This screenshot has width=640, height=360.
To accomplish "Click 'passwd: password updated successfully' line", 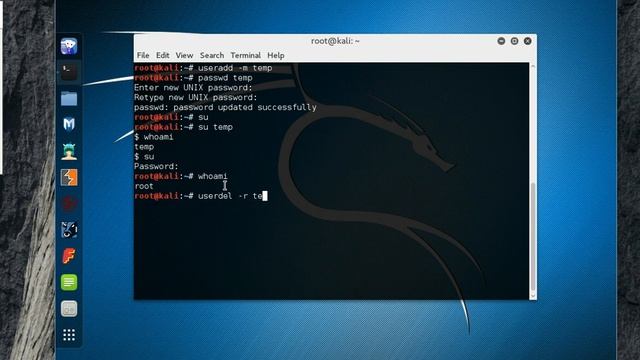I will point(225,107).
